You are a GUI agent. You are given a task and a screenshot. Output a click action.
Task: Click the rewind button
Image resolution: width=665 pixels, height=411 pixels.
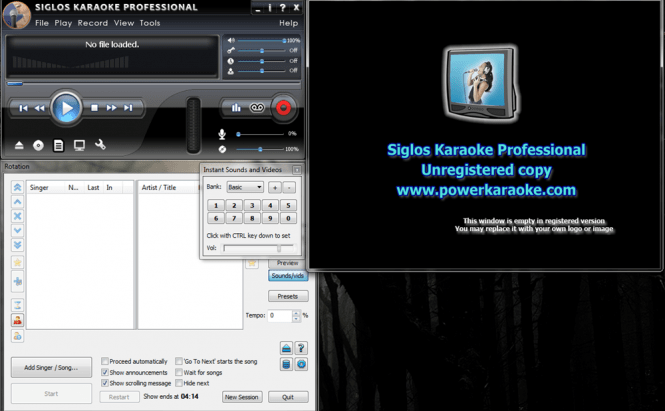[x=39, y=108]
